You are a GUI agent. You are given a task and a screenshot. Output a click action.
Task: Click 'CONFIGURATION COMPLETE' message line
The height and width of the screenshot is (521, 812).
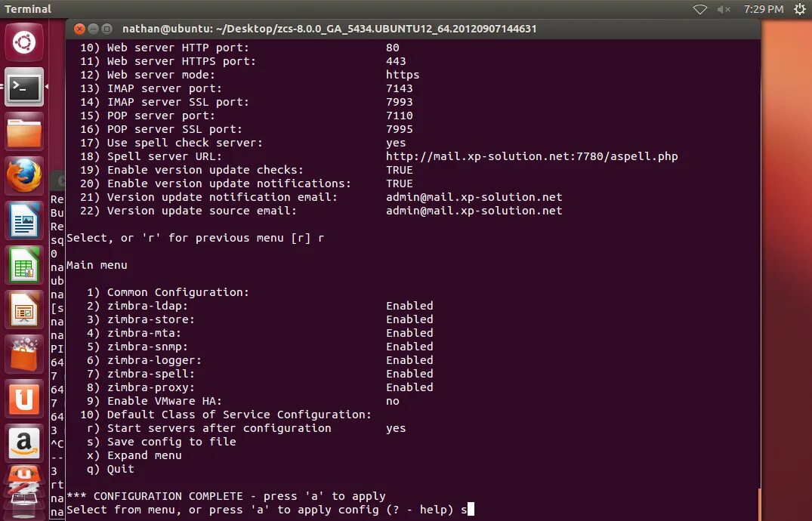pyautogui.click(x=226, y=496)
